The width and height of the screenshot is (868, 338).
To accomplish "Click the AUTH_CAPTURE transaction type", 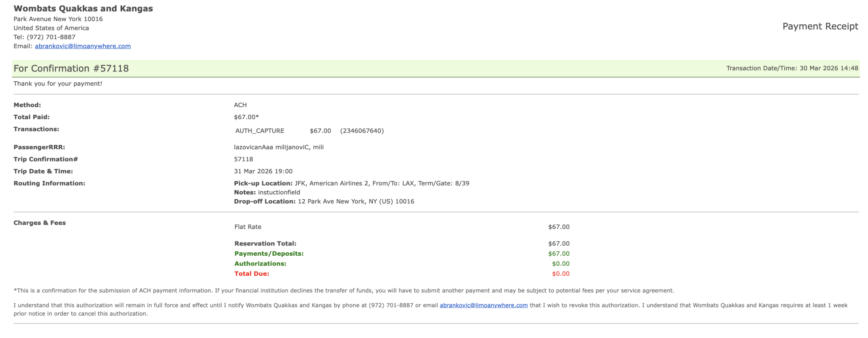I will (259, 131).
